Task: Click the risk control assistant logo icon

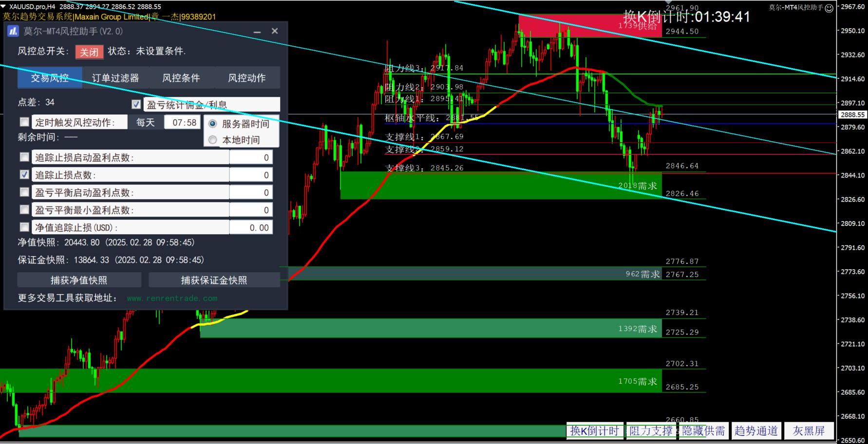Action: click(x=13, y=32)
